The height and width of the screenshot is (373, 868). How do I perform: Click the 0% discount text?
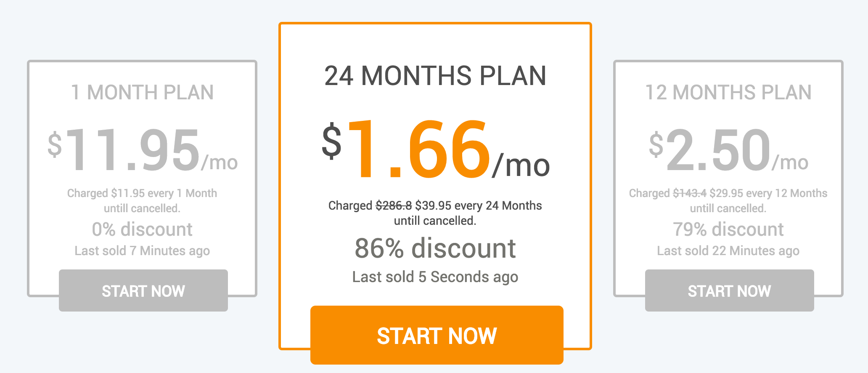(142, 229)
